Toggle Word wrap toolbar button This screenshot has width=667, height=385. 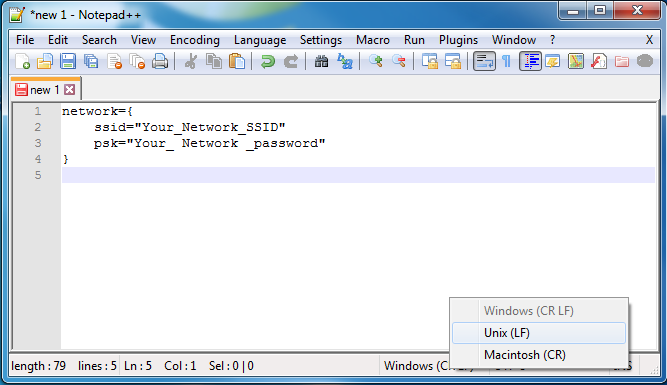point(484,61)
